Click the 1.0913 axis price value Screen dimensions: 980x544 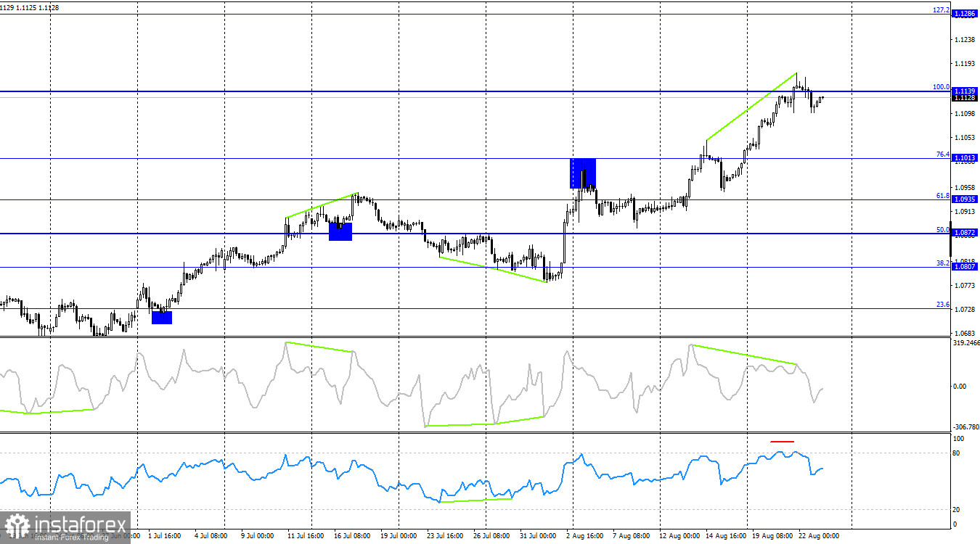(x=966, y=212)
